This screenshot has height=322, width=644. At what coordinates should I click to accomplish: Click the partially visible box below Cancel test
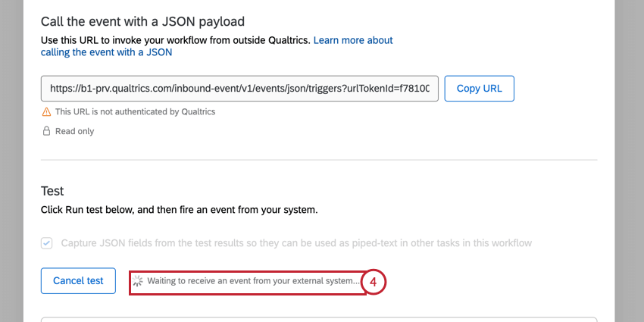coord(319,319)
